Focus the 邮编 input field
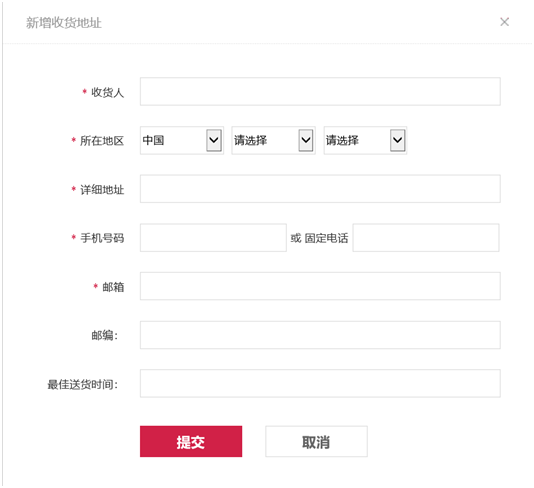Image resolution: width=534 pixels, height=488 pixels. click(x=320, y=335)
